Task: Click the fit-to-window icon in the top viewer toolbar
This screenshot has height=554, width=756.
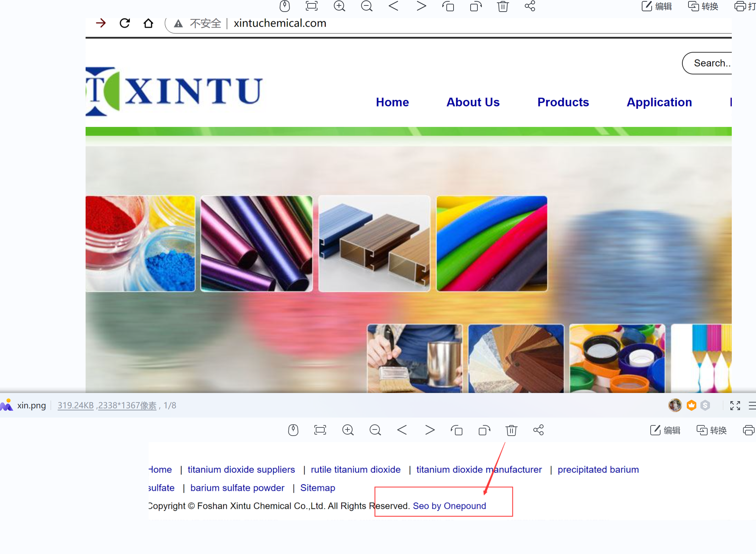Action: click(x=312, y=6)
